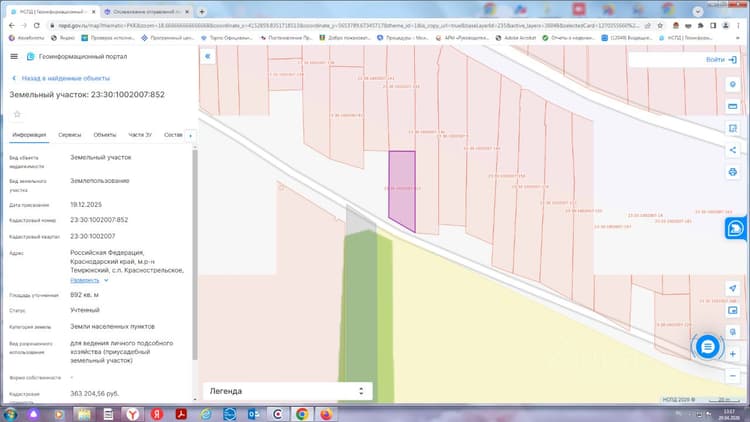Activate the area selection search tool
The height and width of the screenshot is (422, 750).
pos(732,128)
